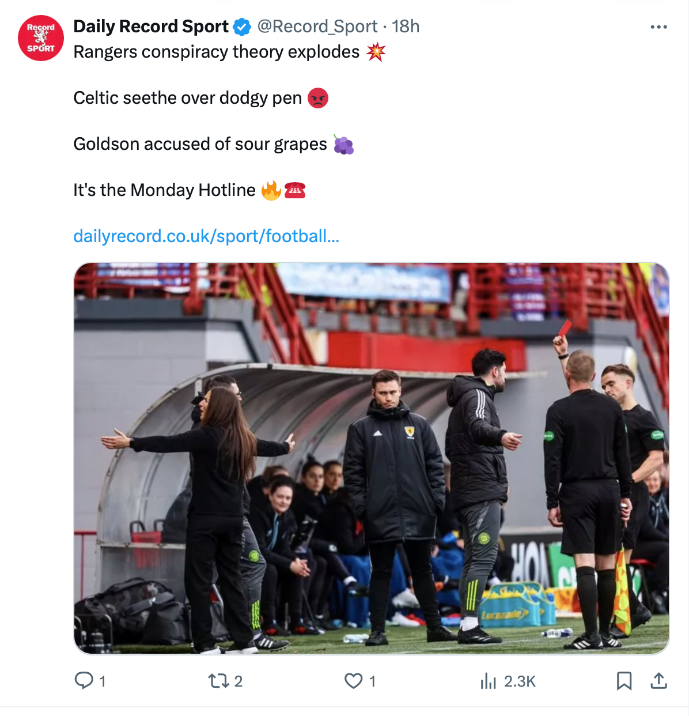This screenshot has height=716, width=689.
Task: Click the blue verified badge
Action: coord(242,27)
